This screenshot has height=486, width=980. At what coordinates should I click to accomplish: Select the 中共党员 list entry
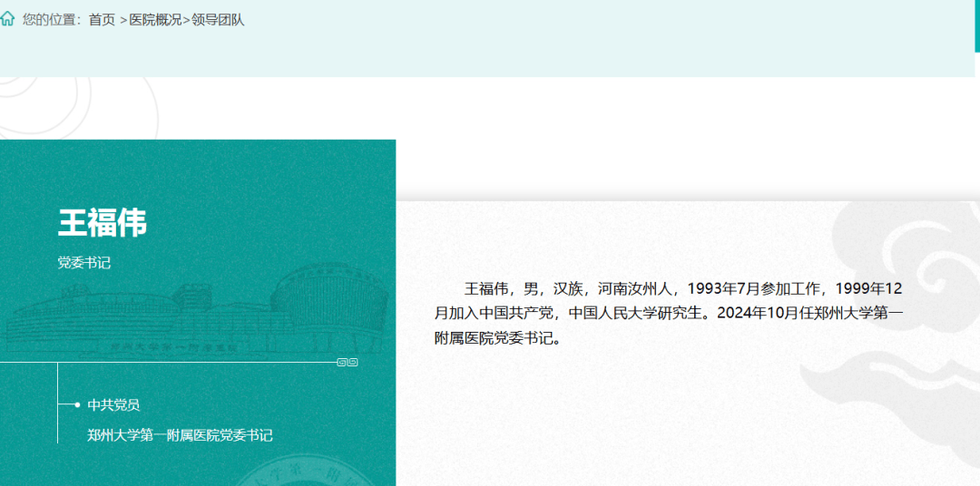tap(113, 405)
